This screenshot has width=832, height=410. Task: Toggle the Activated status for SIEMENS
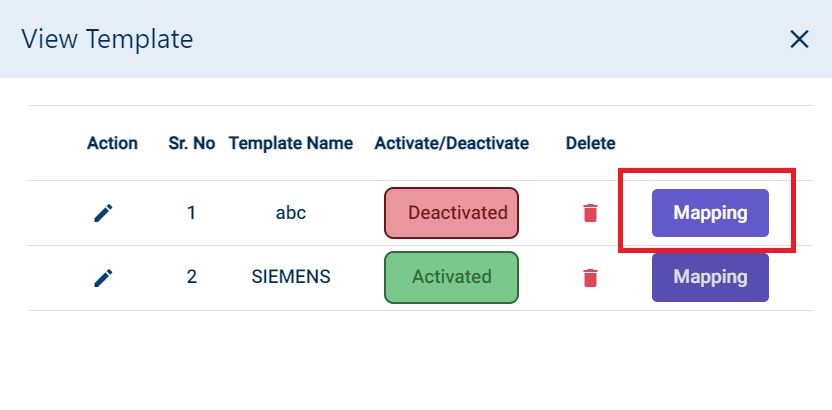[452, 277]
